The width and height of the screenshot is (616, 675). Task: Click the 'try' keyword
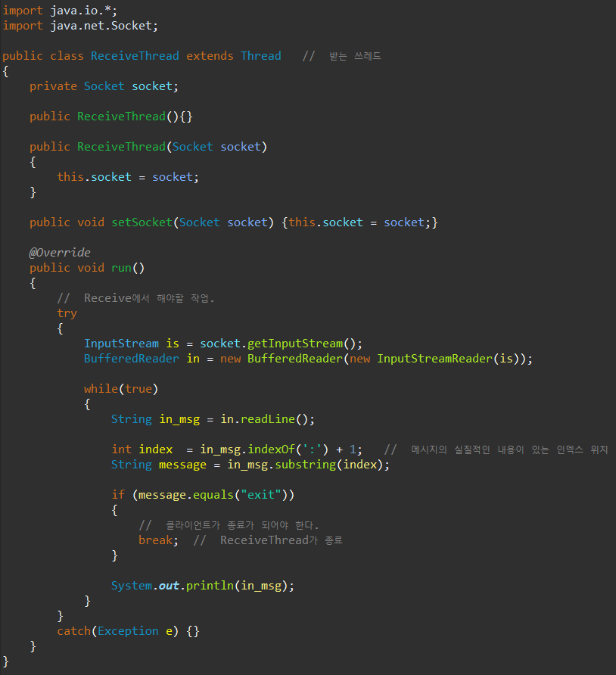[67, 313]
